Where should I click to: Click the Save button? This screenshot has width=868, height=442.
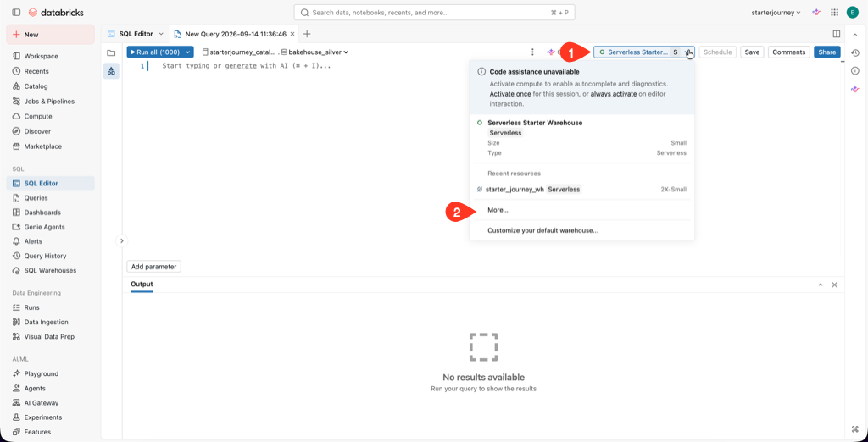point(752,52)
